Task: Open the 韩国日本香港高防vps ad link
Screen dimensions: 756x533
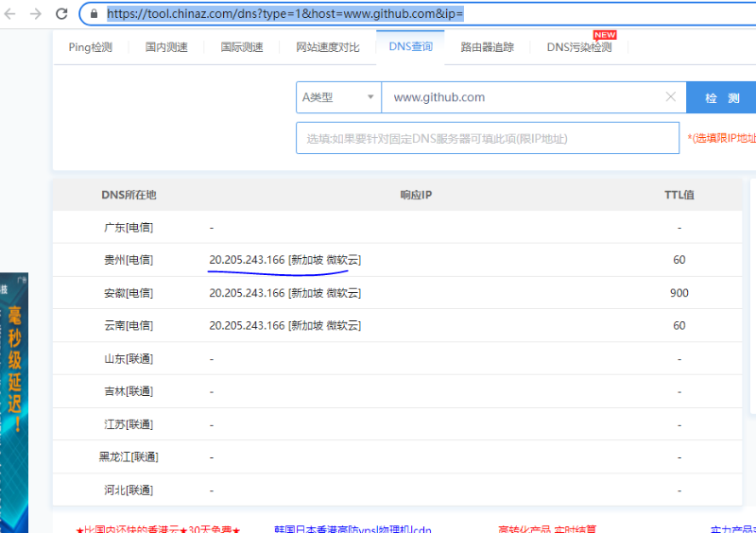Action: (x=352, y=529)
